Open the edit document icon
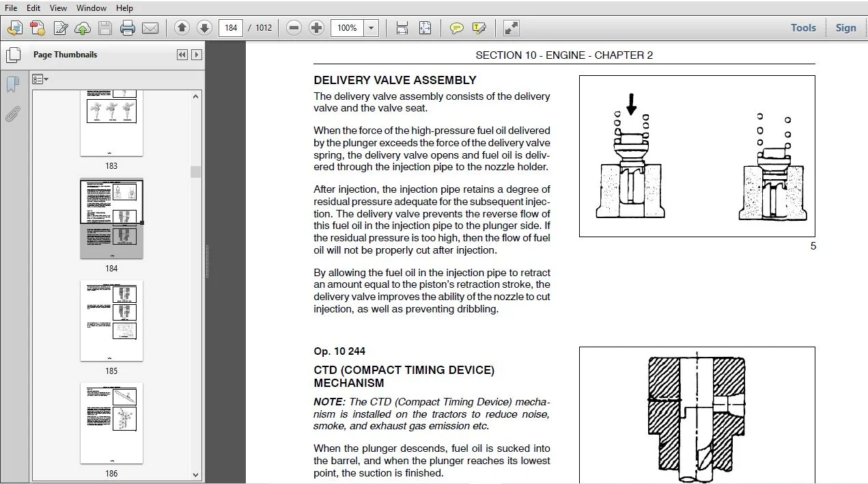Viewport: 868px width, 484px height. coord(60,28)
